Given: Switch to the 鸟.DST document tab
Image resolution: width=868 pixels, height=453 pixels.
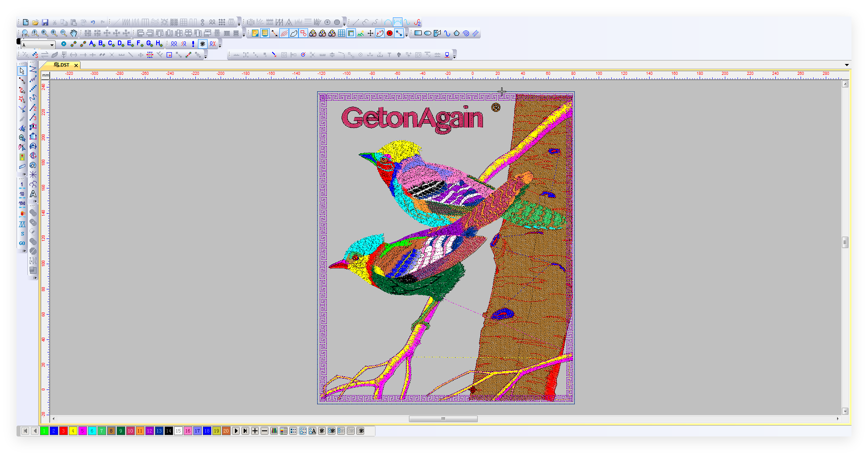Looking at the screenshot, I should coord(61,65).
